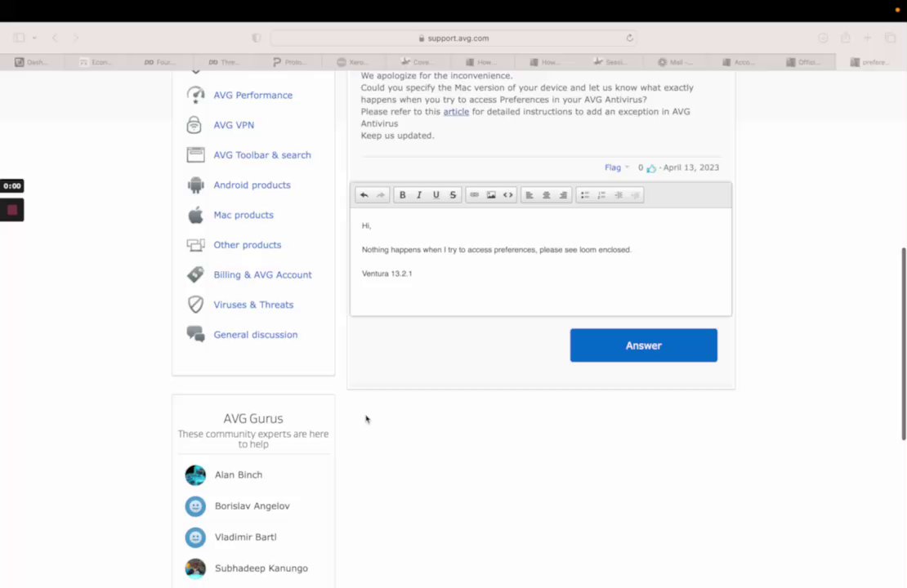Share the page via Safari share button
The width and height of the screenshot is (907, 588).
[846, 38]
